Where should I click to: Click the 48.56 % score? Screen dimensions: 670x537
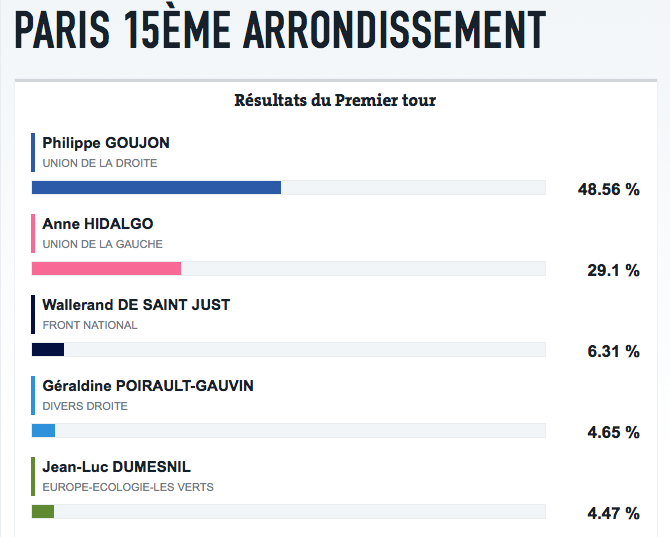(608, 189)
